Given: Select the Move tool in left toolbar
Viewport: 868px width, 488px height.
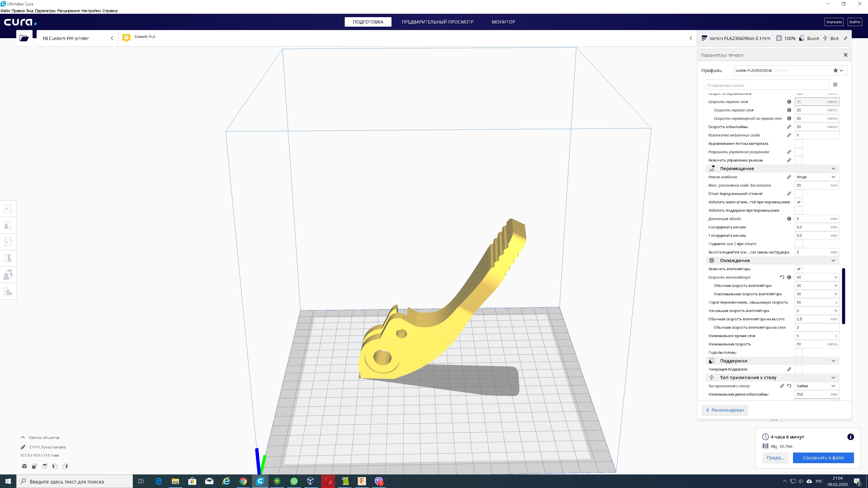Looking at the screenshot, I should point(8,209).
